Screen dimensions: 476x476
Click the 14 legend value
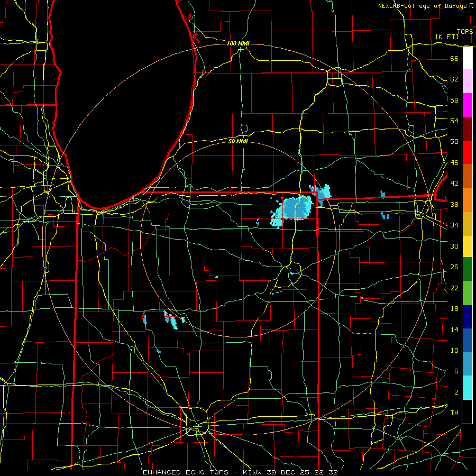coord(454,329)
